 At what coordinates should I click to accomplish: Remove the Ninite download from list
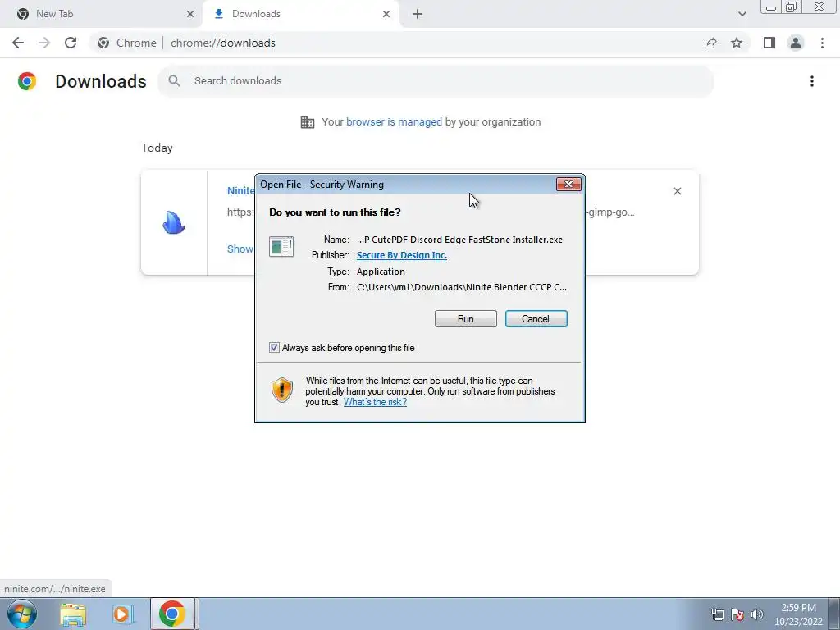coord(677,191)
